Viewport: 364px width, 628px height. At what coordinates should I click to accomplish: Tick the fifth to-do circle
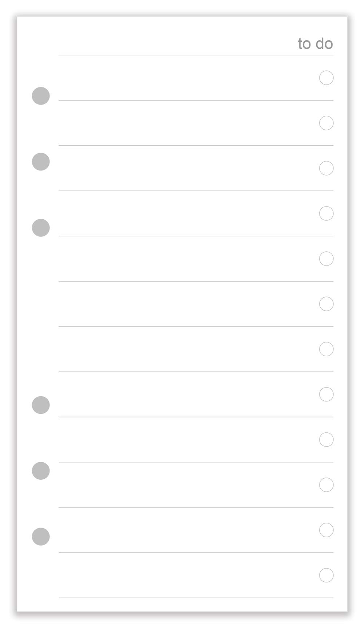pos(326,259)
